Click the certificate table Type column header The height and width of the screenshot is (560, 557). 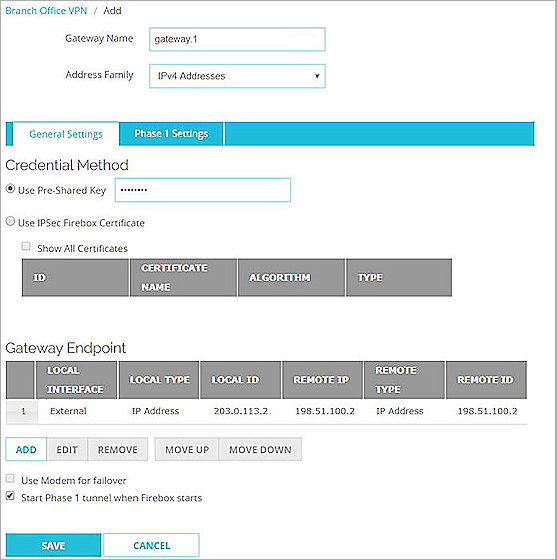point(399,278)
